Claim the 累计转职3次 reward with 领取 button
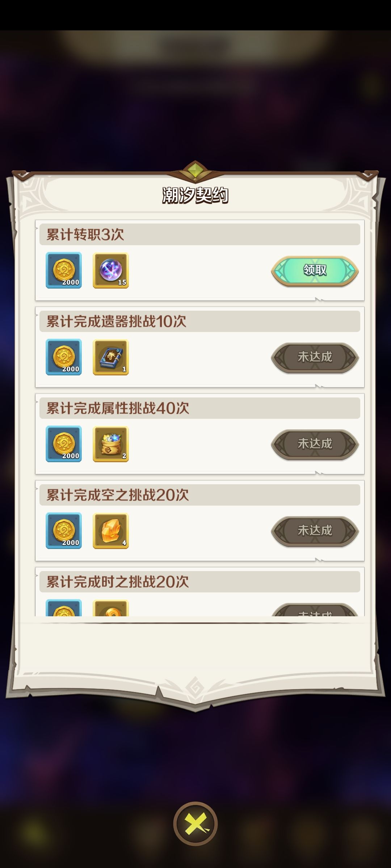This screenshot has height=868, width=391. pos(315,271)
